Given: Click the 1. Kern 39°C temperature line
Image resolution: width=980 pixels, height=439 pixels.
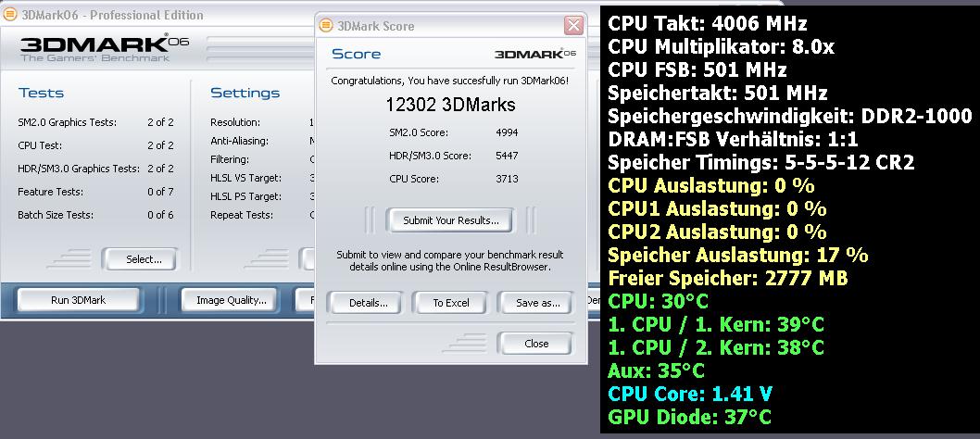Looking at the screenshot, I should tap(716, 324).
